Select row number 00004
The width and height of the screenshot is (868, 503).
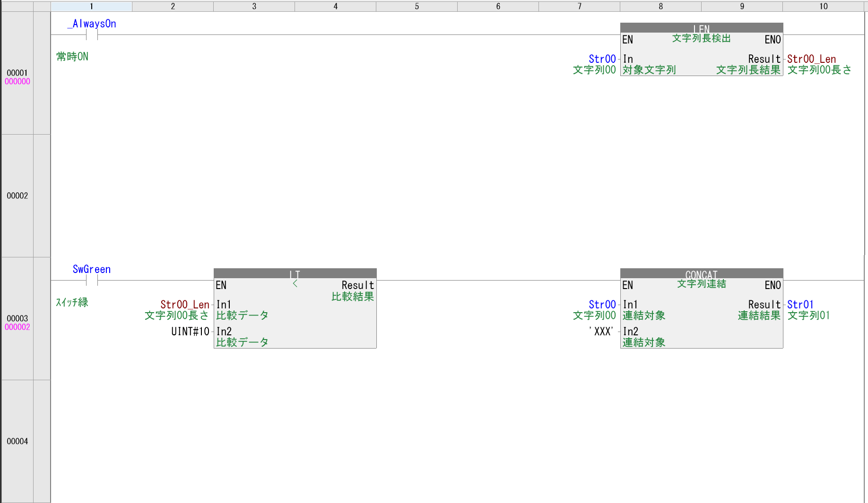coord(17,441)
